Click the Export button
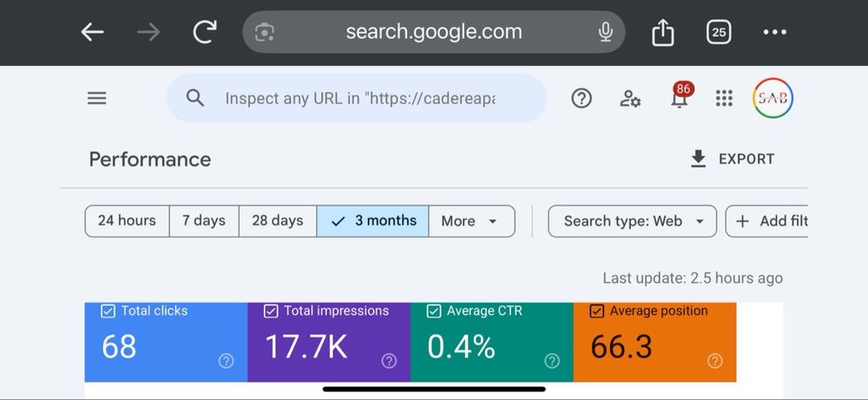868x400 pixels. (x=732, y=159)
